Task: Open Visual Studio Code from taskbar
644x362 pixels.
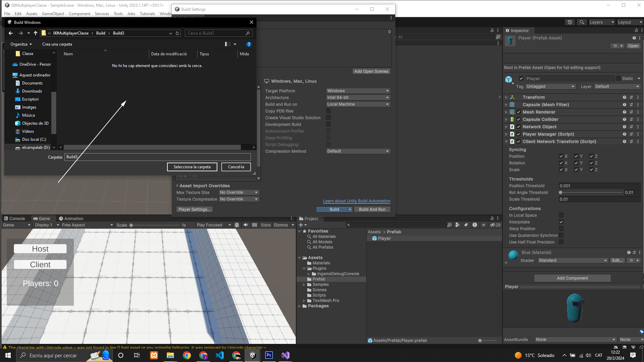Action: pyautogui.click(x=220, y=355)
